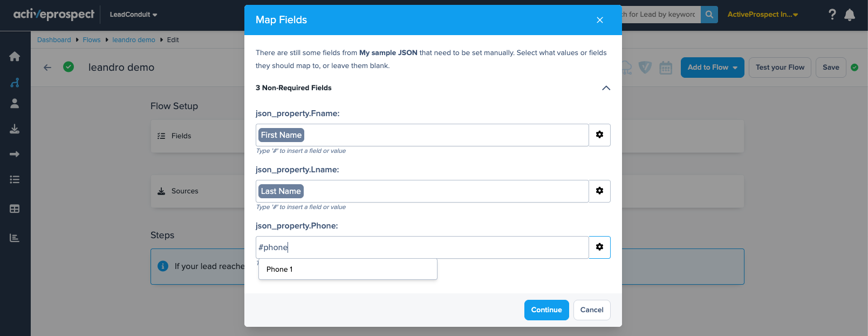Click the gear icon beside Fname field
The width and height of the screenshot is (868, 336).
(x=599, y=135)
